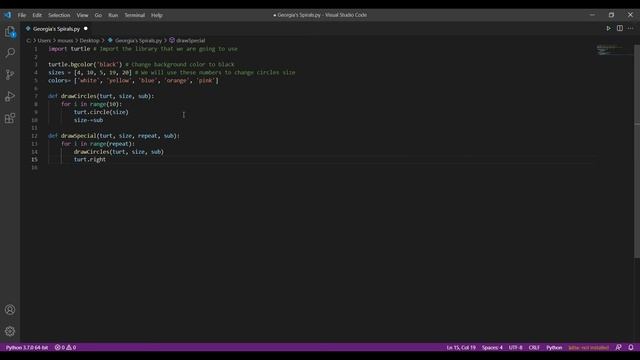This screenshot has width=640, height=360.
Task: Split the editor to the right
Action: tap(620, 28)
